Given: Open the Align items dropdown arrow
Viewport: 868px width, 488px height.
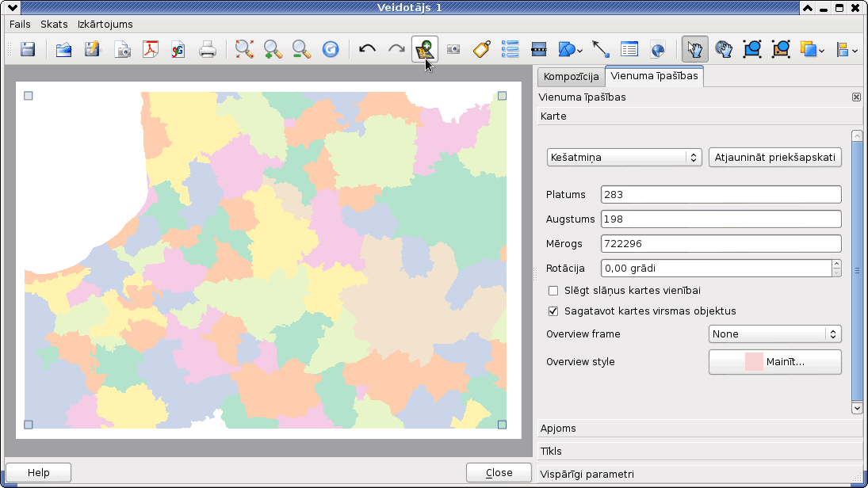Looking at the screenshot, I should (855, 51).
